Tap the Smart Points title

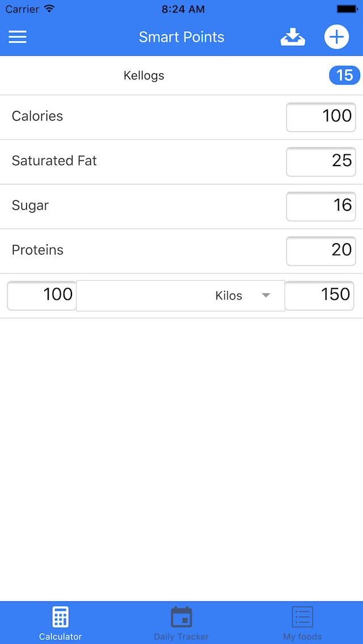[x=181, y=36]
